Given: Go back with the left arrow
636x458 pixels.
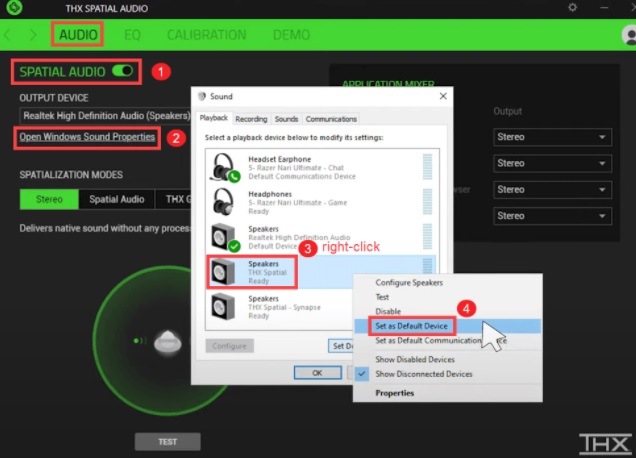Looking at the screenshot, I should click(x=8, y=35).
